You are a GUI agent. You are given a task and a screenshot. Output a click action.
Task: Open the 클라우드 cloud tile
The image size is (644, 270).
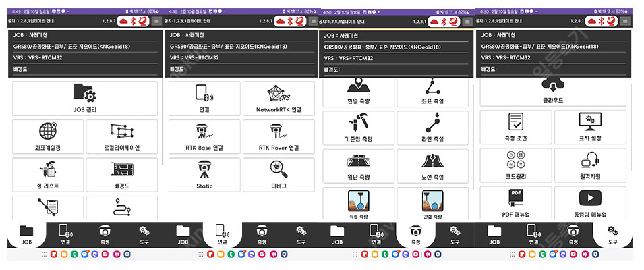(553, 92)
